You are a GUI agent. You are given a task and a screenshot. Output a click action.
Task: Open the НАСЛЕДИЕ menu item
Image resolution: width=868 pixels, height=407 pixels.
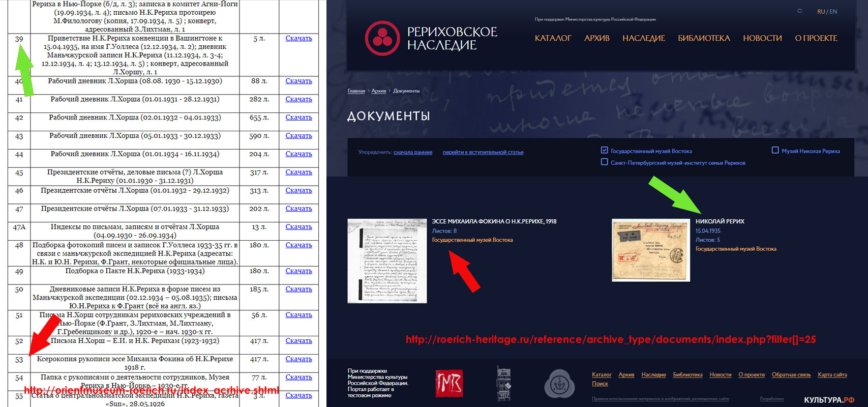pos(644,38)
